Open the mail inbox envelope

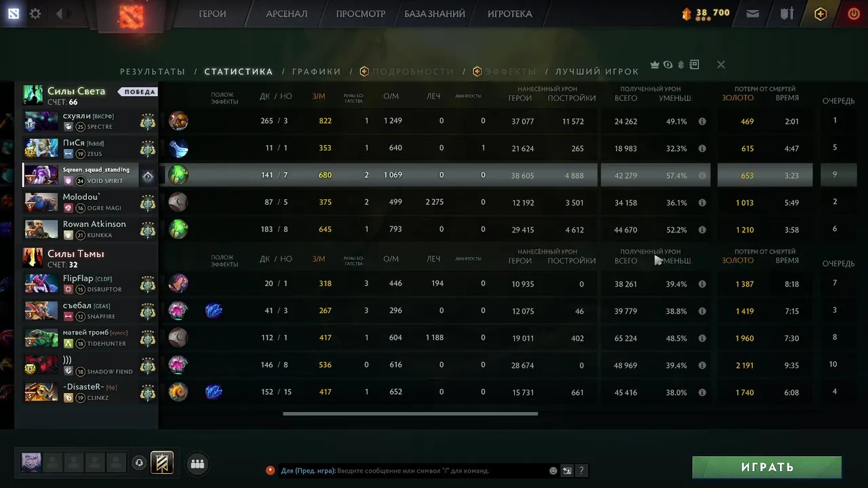(x=752, y=14)
